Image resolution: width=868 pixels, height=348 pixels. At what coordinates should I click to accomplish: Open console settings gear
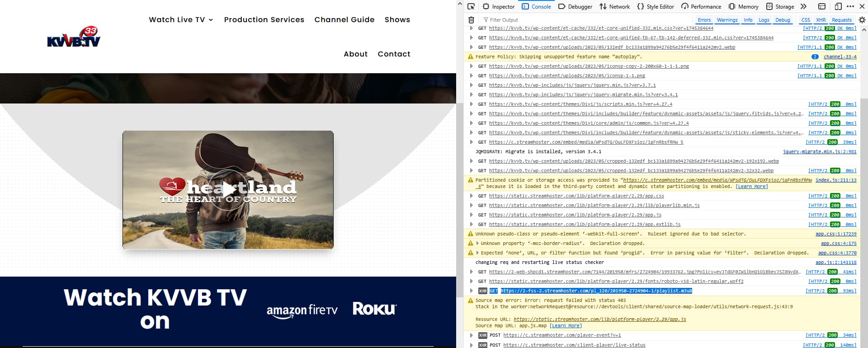[862, 20]
